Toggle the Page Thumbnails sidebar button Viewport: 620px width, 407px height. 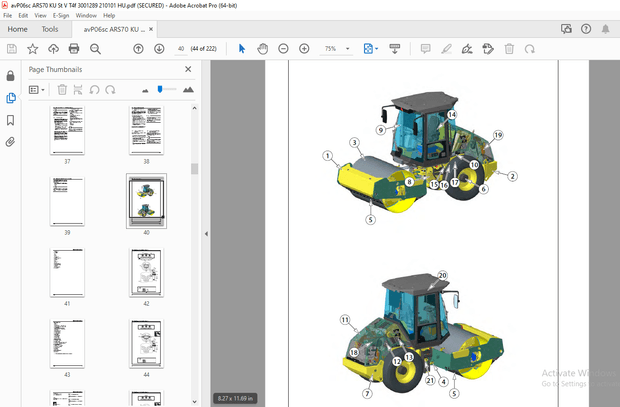click(x=11, y=98)
